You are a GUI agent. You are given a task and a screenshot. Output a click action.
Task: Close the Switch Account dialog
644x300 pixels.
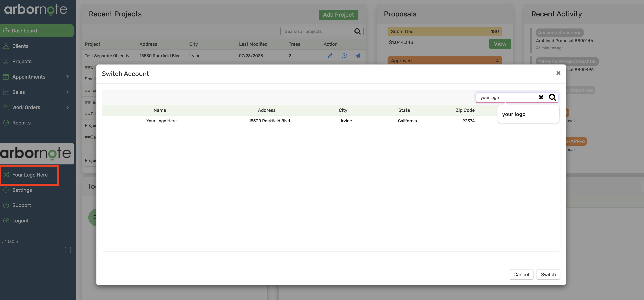[558, 73]
